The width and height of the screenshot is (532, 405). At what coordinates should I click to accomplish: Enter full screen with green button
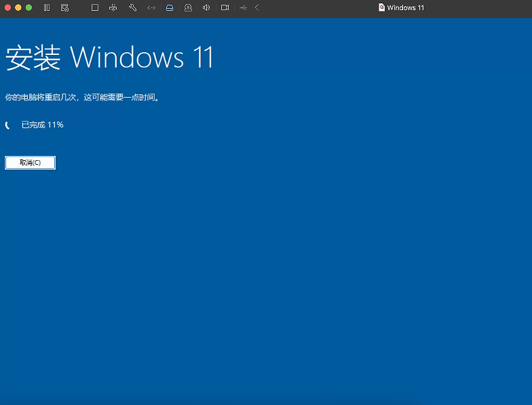(28, 7)
